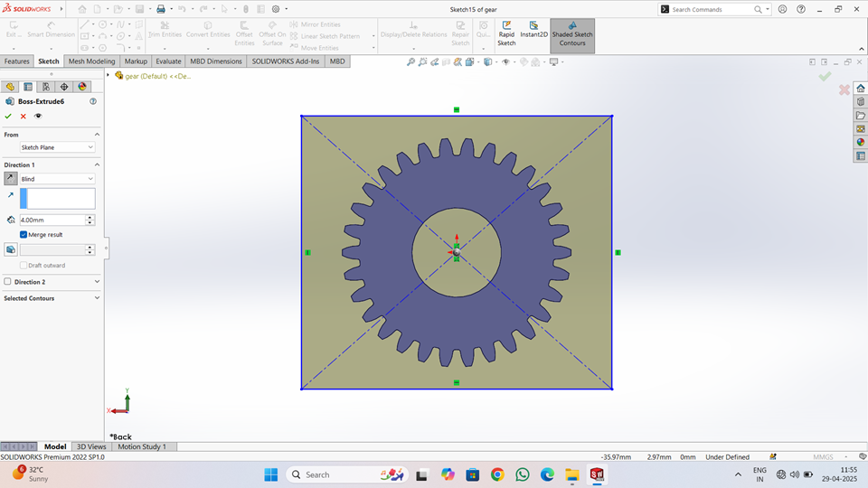Open DimXpertManager crosshair tab
Screen dimensions: 868x488
[64, 87]
